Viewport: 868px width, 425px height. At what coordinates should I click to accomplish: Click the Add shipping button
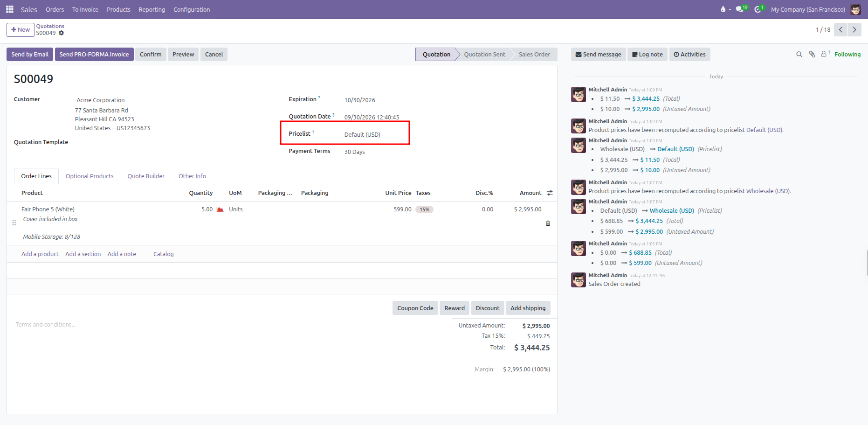[x=528, y=308]
